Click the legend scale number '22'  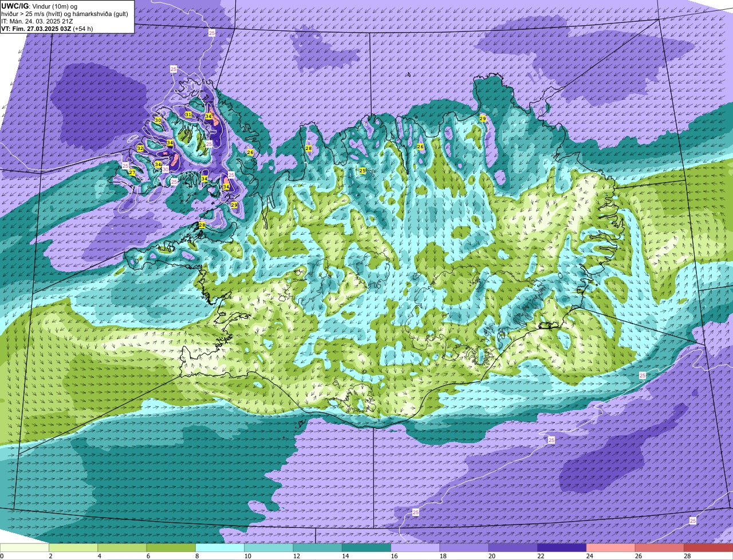541,556
